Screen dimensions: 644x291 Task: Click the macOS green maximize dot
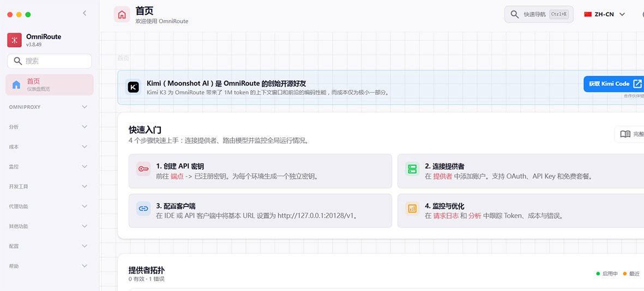pos(28,14)
